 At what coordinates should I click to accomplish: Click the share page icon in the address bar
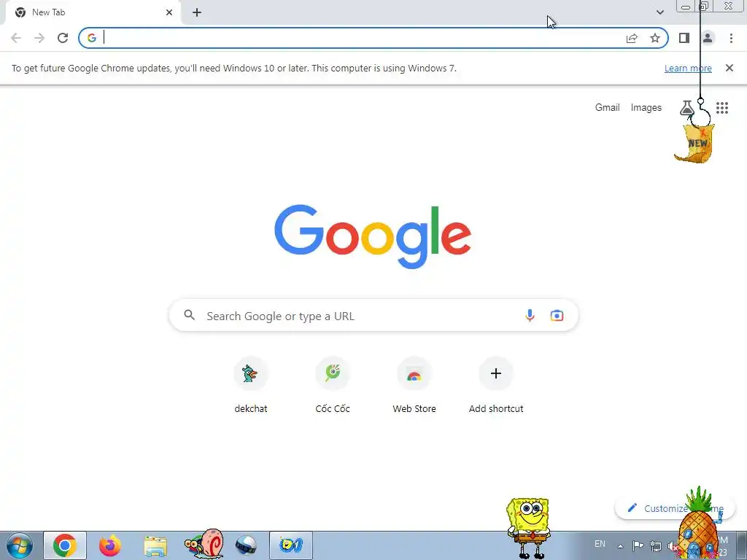point(632,38)
